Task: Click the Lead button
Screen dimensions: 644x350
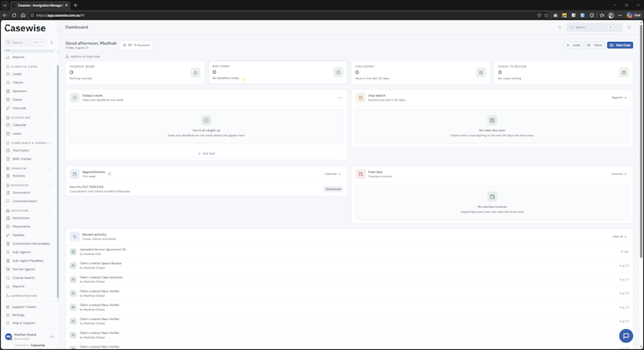Action: [573, 45]
